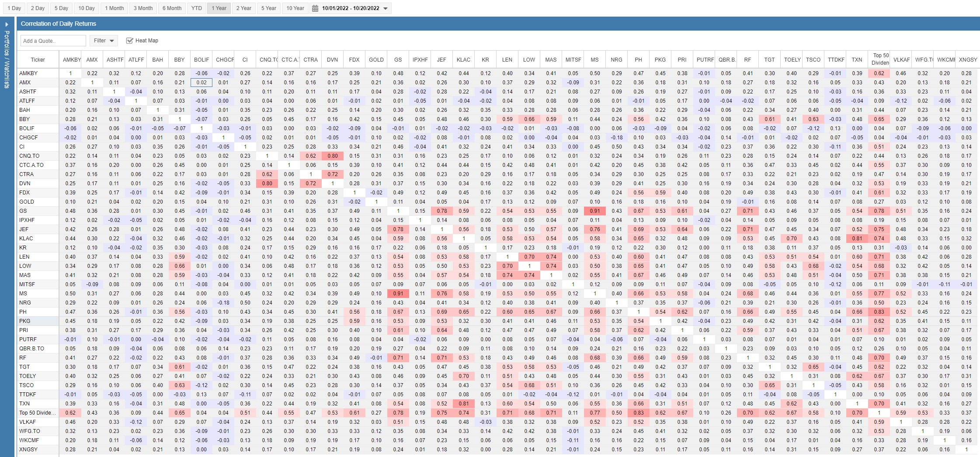This screenshot has width=980, height=457.
Task: Click the 0.72 cell in CTRA row
Action: pos(333,174)
